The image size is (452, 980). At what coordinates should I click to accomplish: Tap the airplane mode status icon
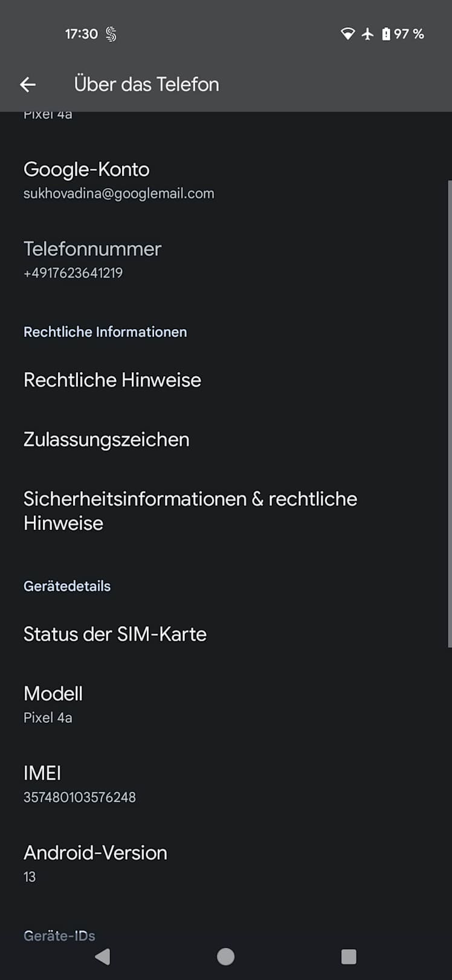(x=367, y=34)
